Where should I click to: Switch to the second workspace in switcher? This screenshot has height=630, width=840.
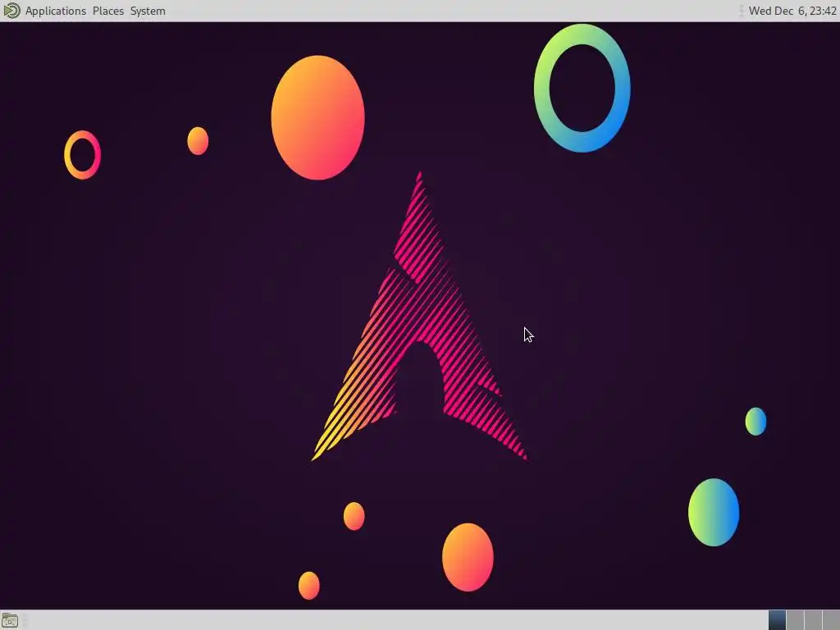795,620
